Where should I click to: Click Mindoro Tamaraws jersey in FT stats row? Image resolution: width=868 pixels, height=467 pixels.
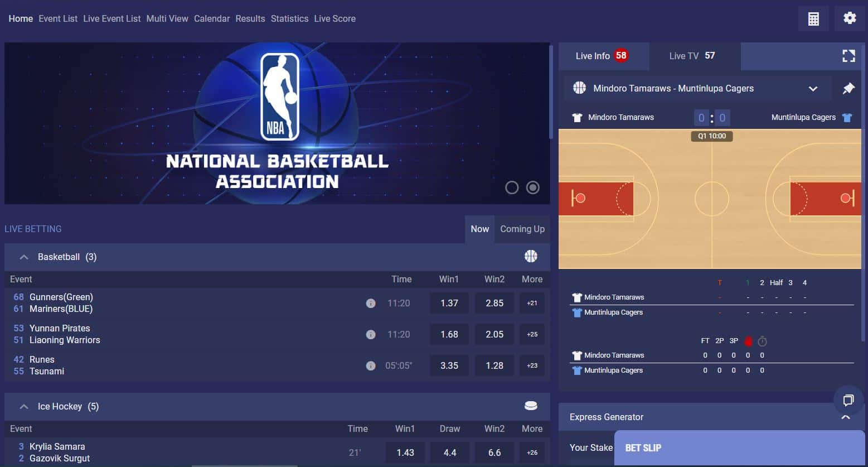tap(577, 355)
